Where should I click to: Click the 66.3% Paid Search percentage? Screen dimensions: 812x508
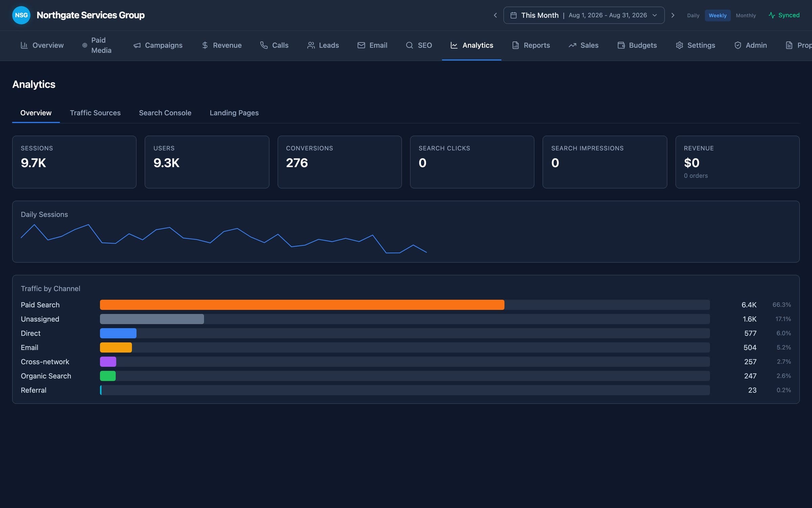tap(782, 305)
